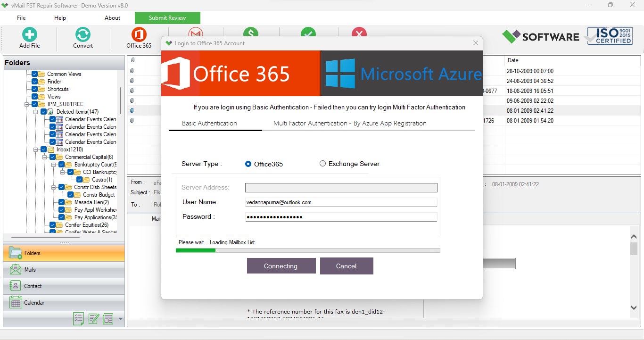Click paperclip icon in the 18-08-2009 row
Screen dimensions: 644x340
coord(132,91)
